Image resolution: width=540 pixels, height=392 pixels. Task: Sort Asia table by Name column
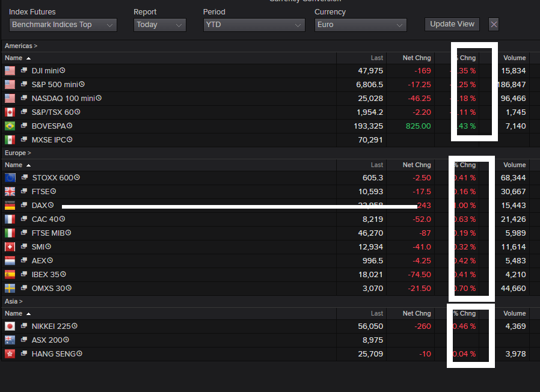point(17,313)
